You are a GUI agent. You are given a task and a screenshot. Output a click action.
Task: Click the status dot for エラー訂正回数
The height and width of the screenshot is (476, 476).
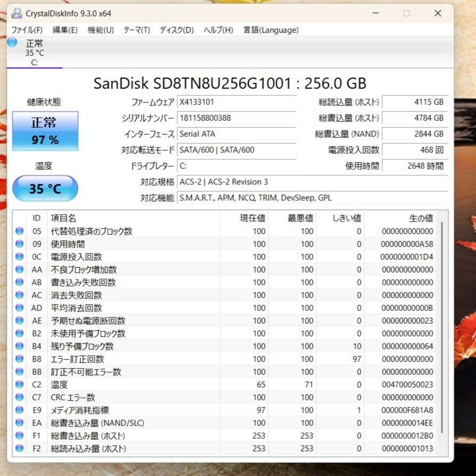[x=19, y=359]
